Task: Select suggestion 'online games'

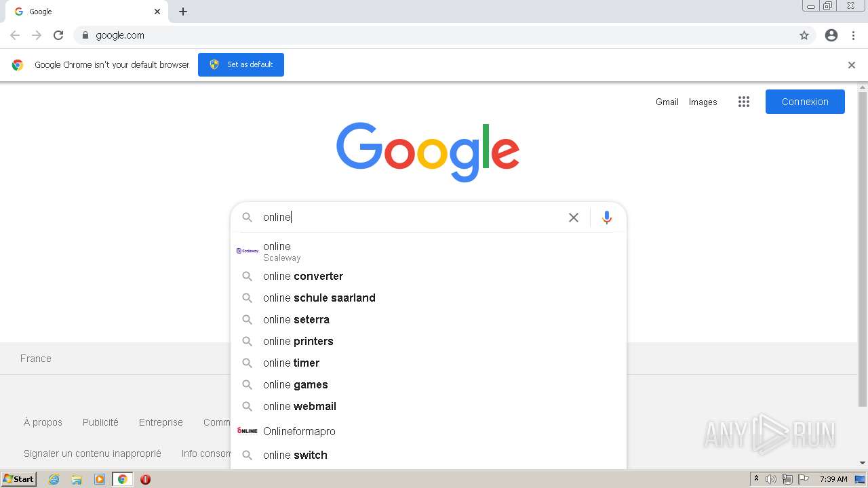Action: 429,384
